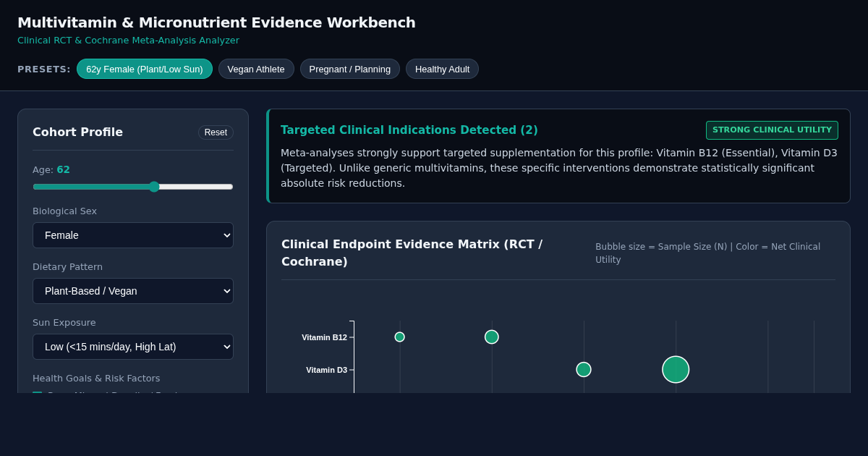Click the Health Goals & Risk Factors label
Screen dimensions: 868x456
click(x=96, y=379)
